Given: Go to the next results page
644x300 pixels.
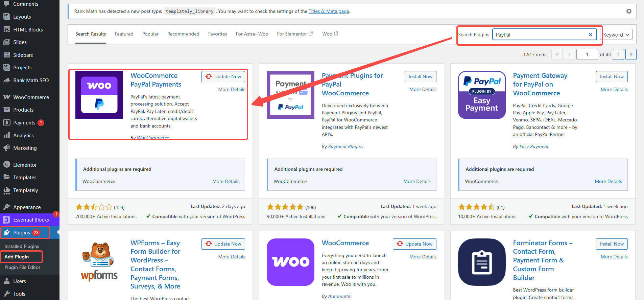Looking at the screenshot, I should click(618, 54).
